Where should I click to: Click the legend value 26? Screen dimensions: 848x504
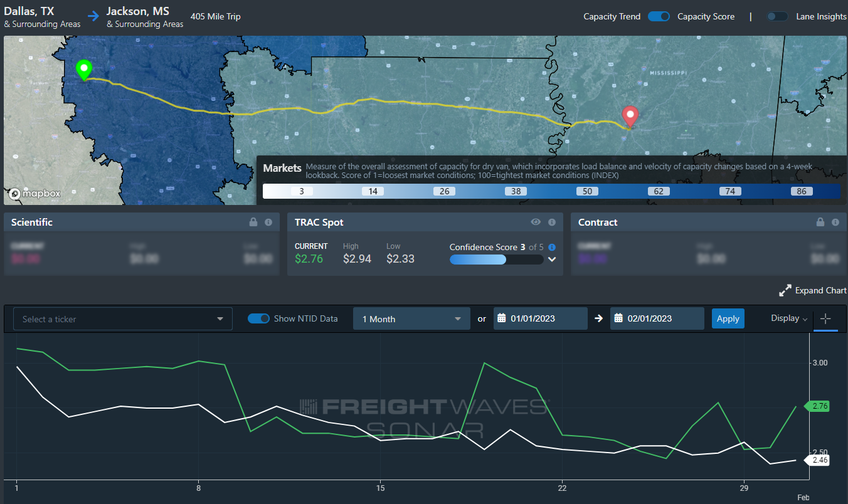coord(444,191)
